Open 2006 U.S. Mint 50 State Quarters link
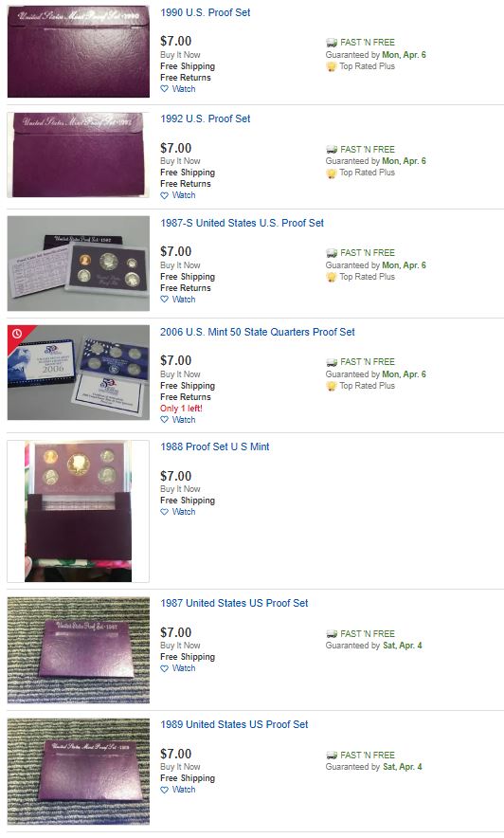Image resolution: width=504 pixels, height=838 pixels. [x=258, y=332]
